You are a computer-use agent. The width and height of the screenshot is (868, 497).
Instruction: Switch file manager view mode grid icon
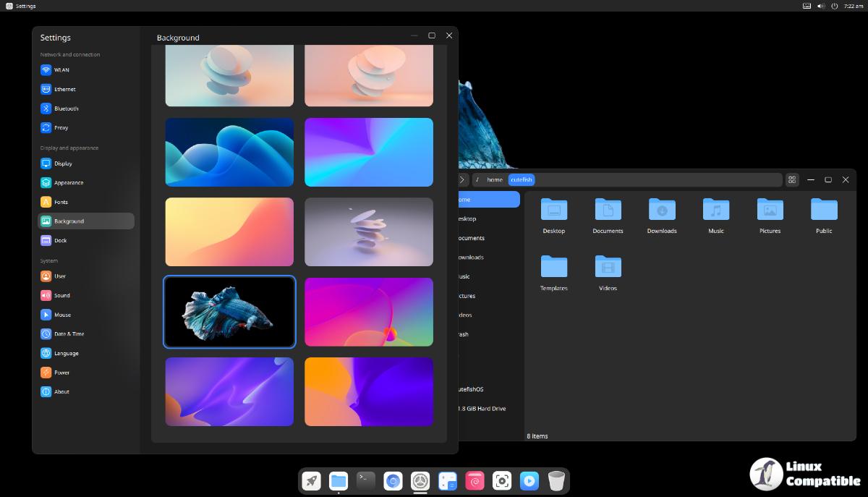pos(792,179)
